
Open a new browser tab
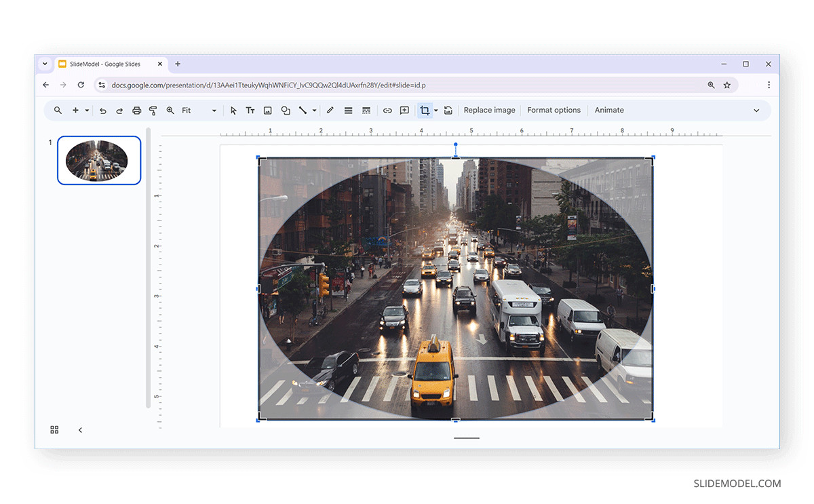pos(178,64)
